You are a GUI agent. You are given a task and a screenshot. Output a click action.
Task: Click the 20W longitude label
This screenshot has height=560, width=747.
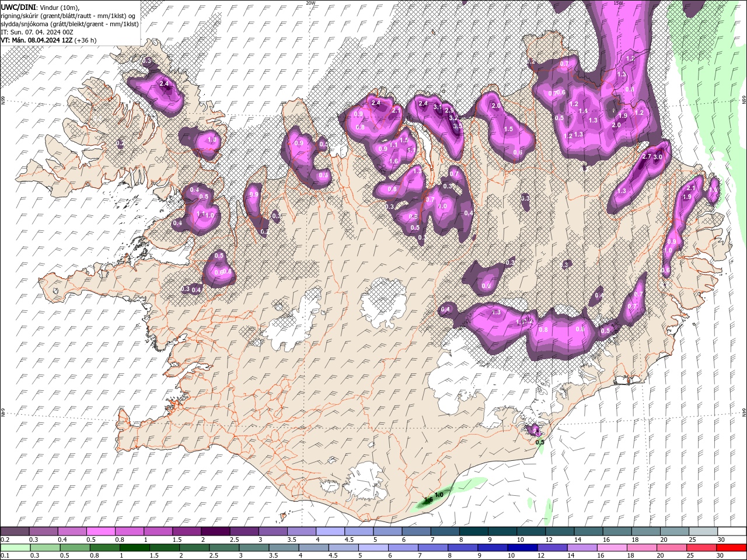(310, 3)
